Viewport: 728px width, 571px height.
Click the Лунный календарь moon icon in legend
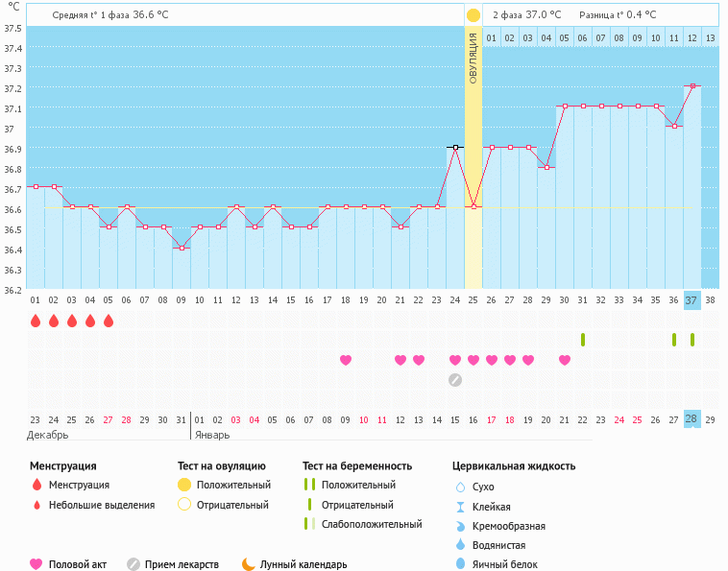pos(248,564)
